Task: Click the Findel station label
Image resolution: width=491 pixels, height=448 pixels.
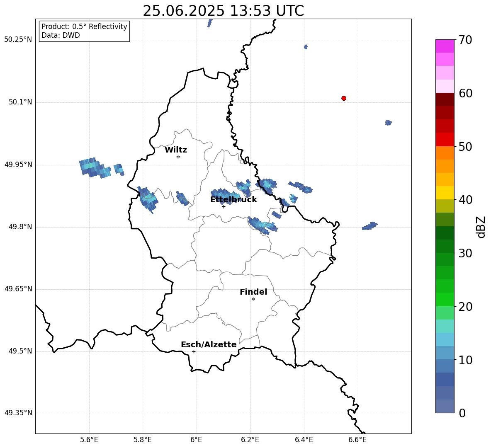Action: pos(253,292)
